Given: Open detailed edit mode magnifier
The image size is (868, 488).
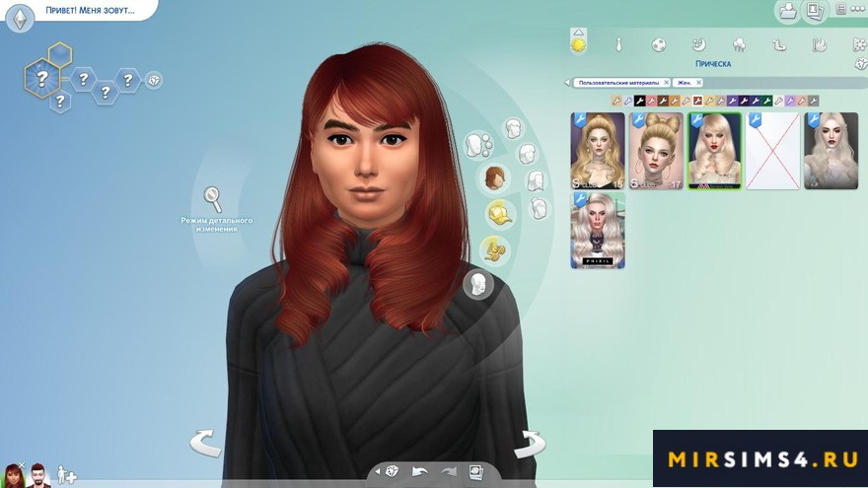Looking at the screenshot, I should (x=213, y=199).
